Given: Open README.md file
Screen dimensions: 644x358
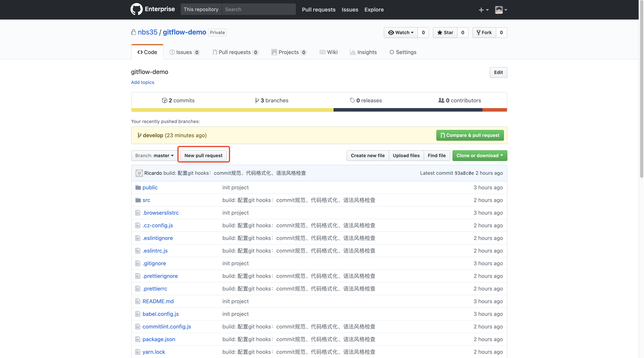Looking at the screenshot, I should pyautogui.click(x=158, y=301).
